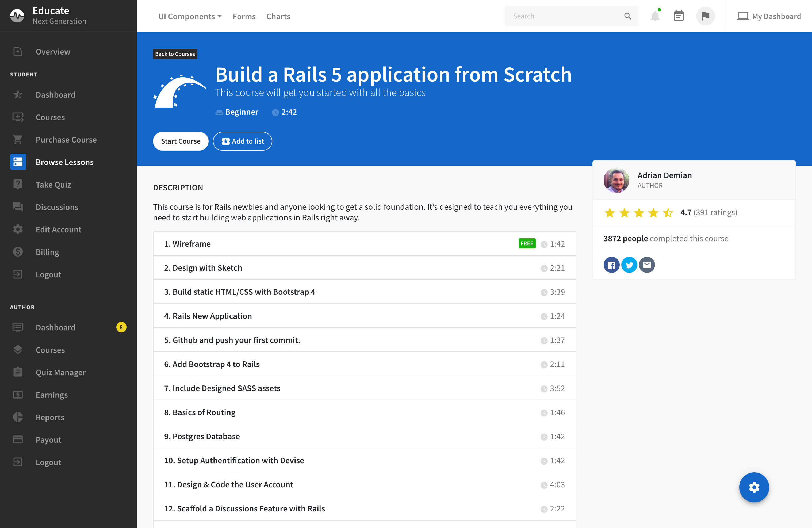The image size is (812, 528).
Task: Open the blue settings gear button
Action: coord(754,487)
